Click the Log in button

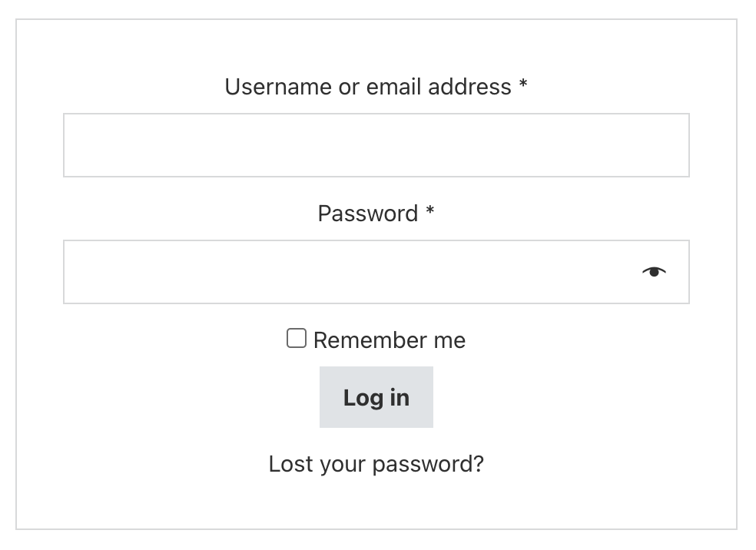pyautogui.click(x=376, y=397)
